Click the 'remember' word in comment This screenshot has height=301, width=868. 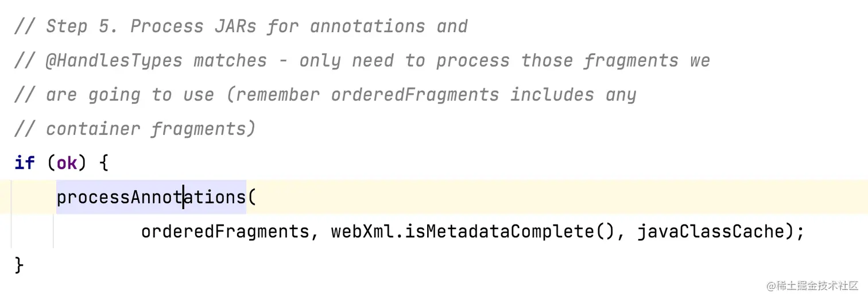[278, 95]
